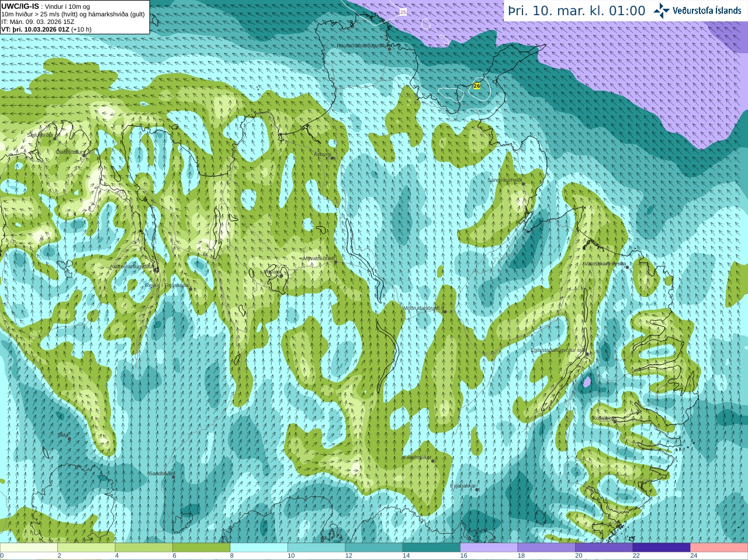The width and height of the screenshot is (748, 560).
Task: Select the Eyjabakkar station label
Action: point(463,486)
